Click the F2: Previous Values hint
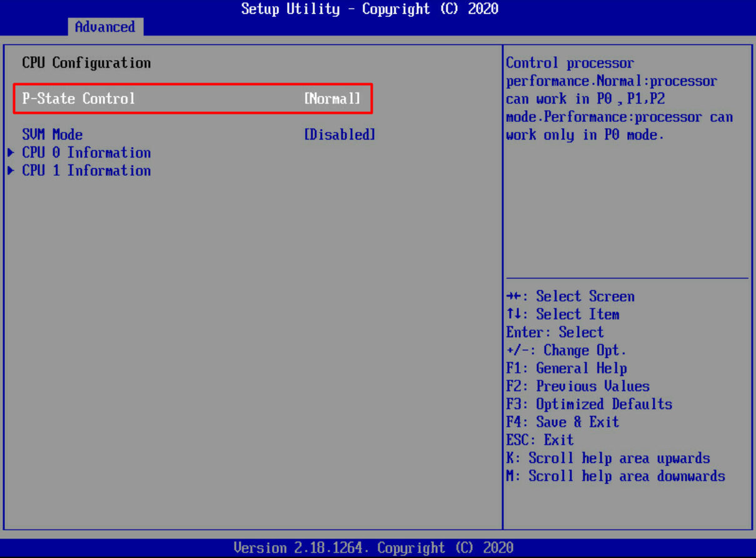Image resolution: width=756 pixels, height=558 pixels. coord(578,387)
